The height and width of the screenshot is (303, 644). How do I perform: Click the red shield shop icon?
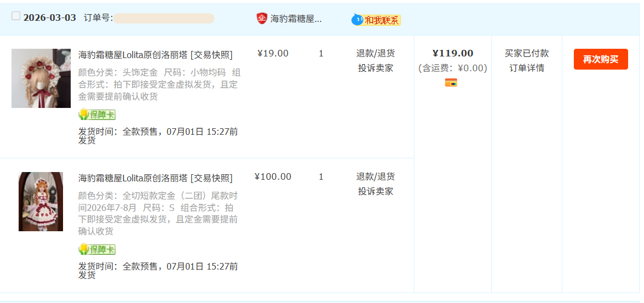[261, 19]
